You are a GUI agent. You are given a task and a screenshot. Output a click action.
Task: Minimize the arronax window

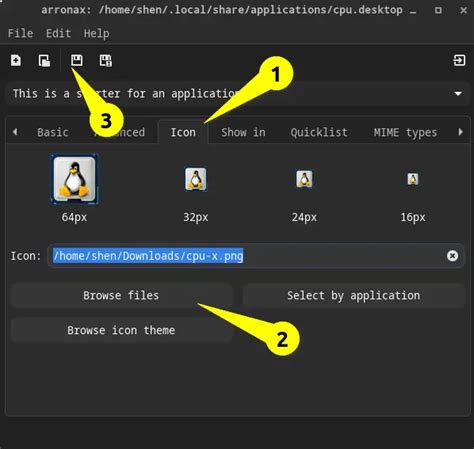[x=413, y=11]
